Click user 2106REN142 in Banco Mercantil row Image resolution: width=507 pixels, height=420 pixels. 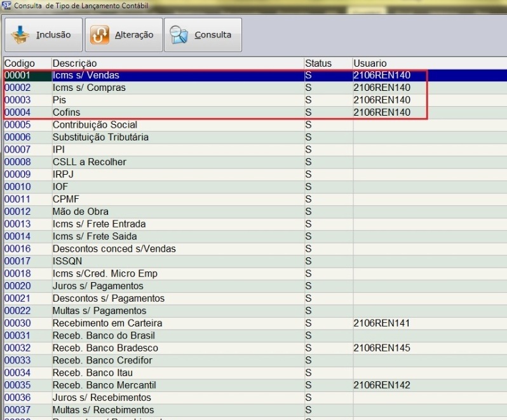click(381, 386)
